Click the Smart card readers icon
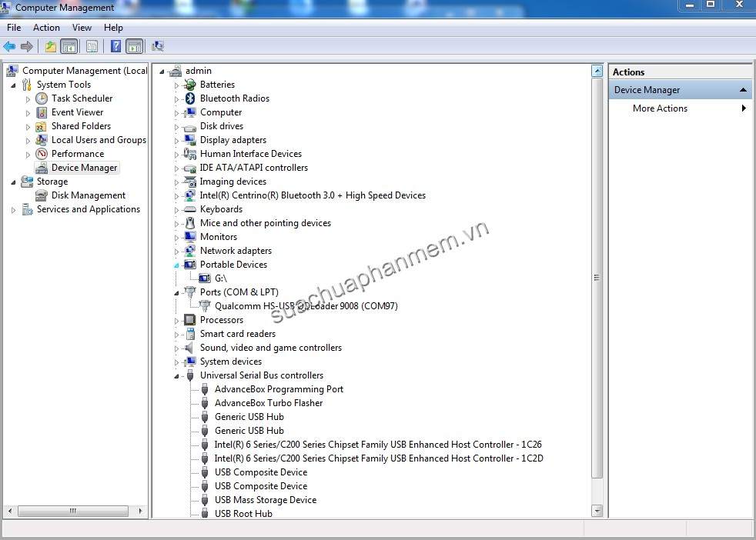Viewport: 756px width, 540px height. coord(190,334)
